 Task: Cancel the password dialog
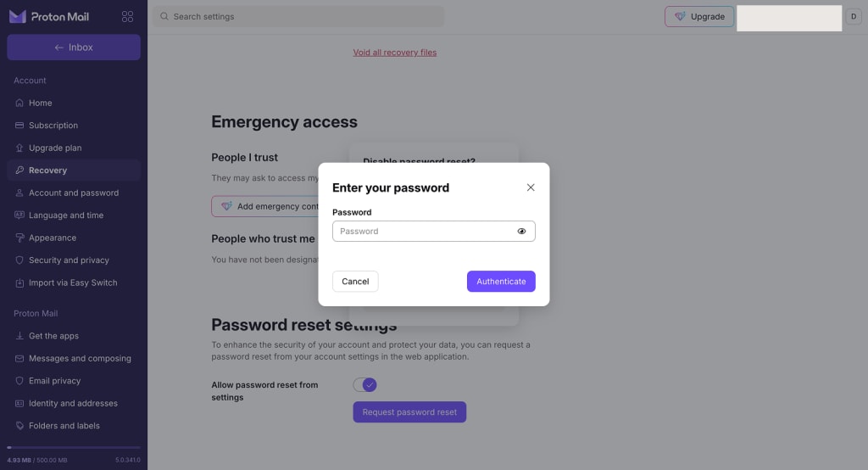point(355,282)
